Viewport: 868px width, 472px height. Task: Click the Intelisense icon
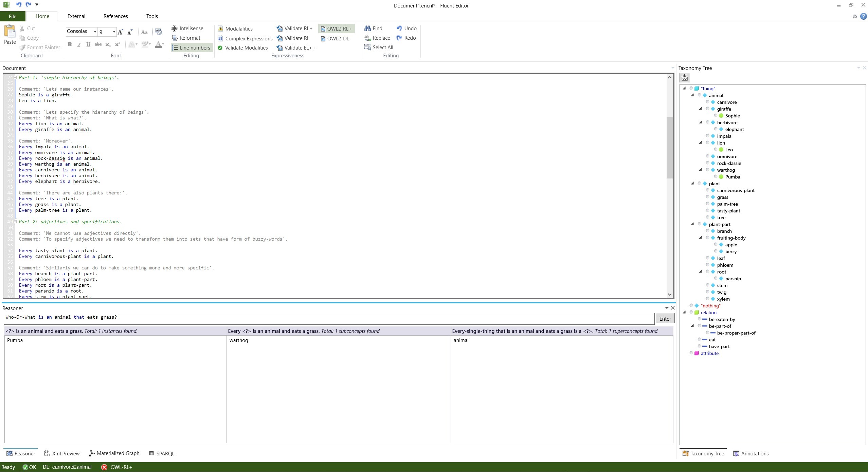(175, 29)
